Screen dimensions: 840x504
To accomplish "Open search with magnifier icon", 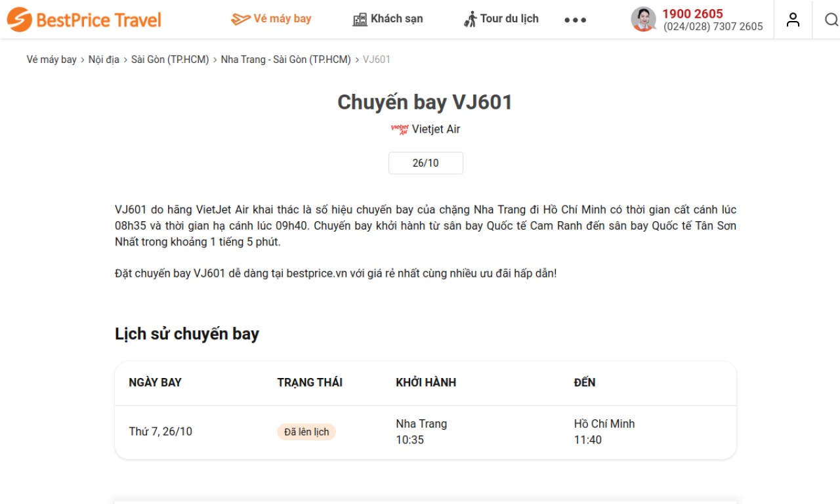I will tap(831, 20).
